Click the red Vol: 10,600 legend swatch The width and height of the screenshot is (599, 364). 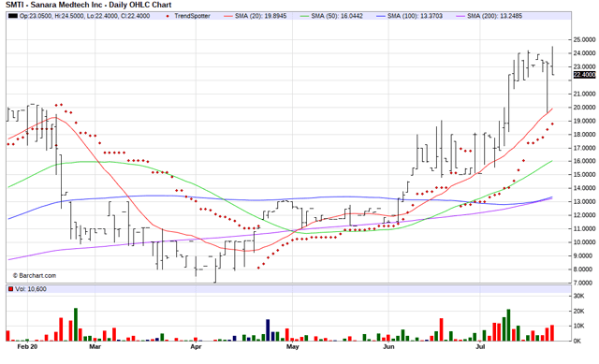point(11,289)
